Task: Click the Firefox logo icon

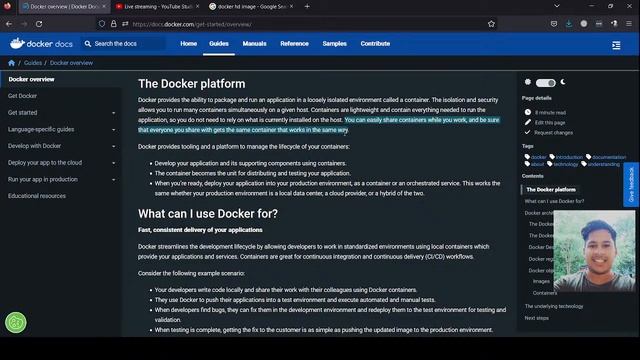Action: [7, 6]
